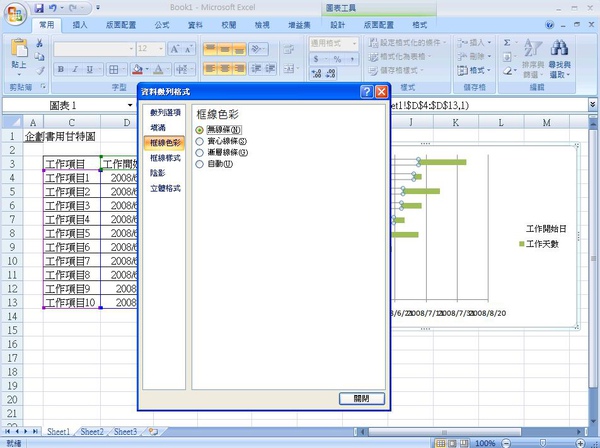600x448 pixels.
Task: Click the font color A icon
Action: [x=158, y=70]
